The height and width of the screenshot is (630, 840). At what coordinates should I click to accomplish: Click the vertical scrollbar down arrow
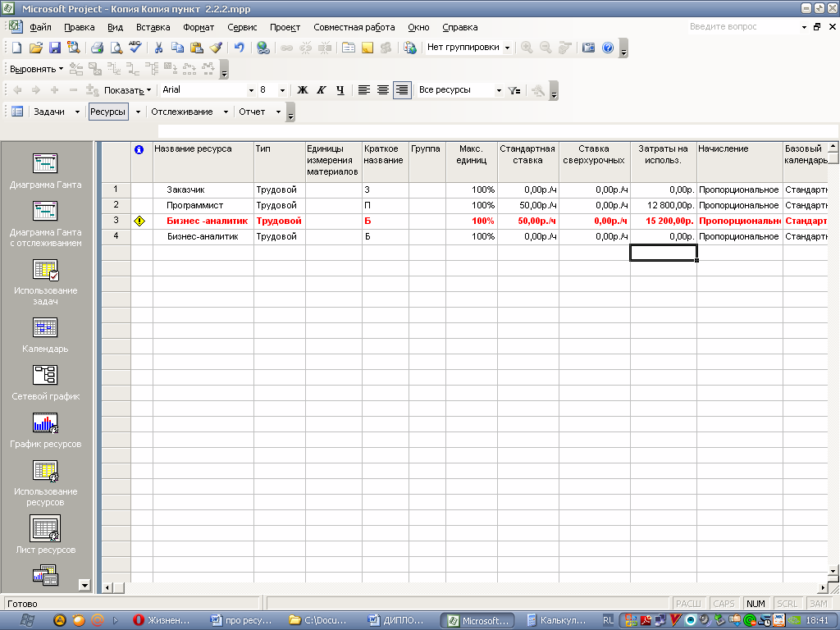pos(833,571)
